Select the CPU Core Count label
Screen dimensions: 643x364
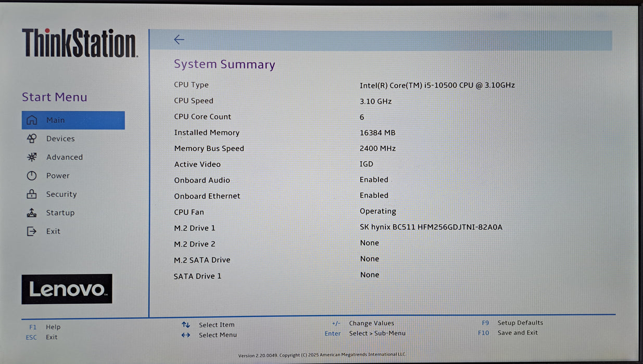tap(203, 117)
